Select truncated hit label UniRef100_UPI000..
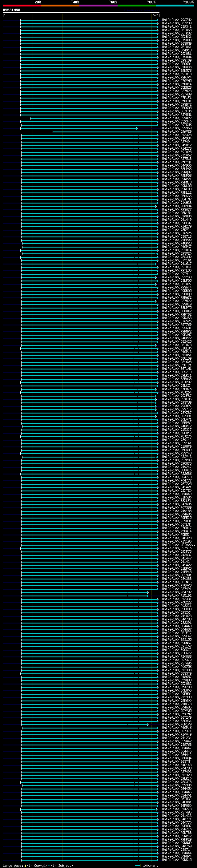 pos(179,545)
